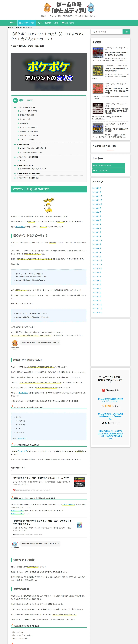Image resolution: width=138 pixels, height=644 pixels.
Task: Click the account-club.jp poke-poke URL
Action: click(x=29, y=534)
